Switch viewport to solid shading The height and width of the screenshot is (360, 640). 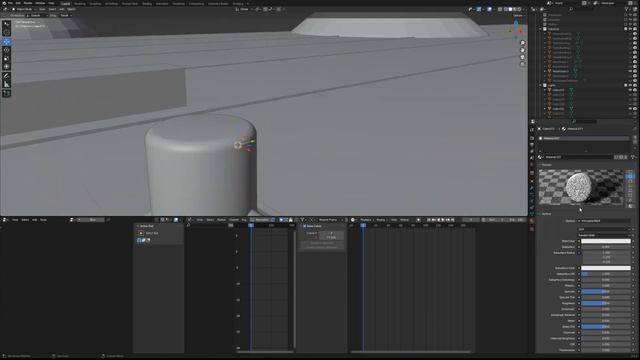coord(510,9)
